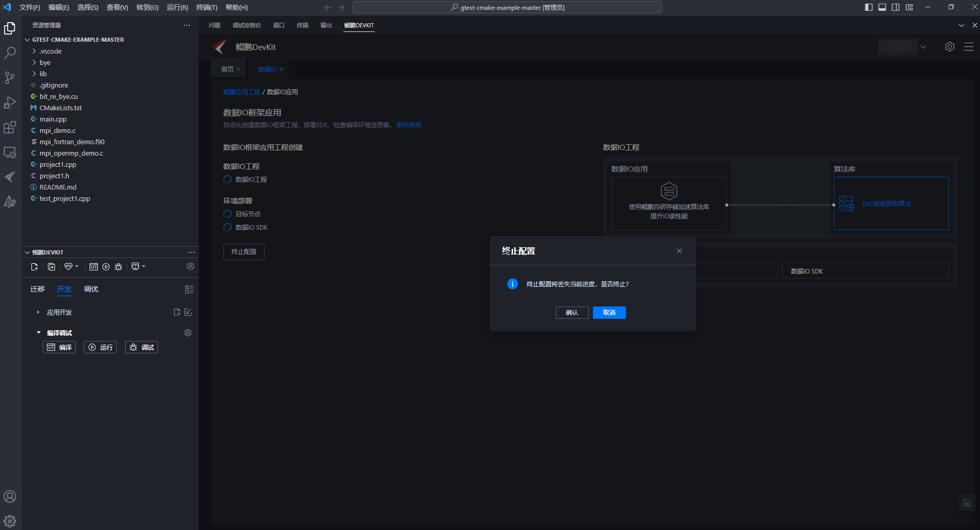Screen dimensions: 980x530
Task: Click the 终止配置 button on the page
Action: coord(244,252)
